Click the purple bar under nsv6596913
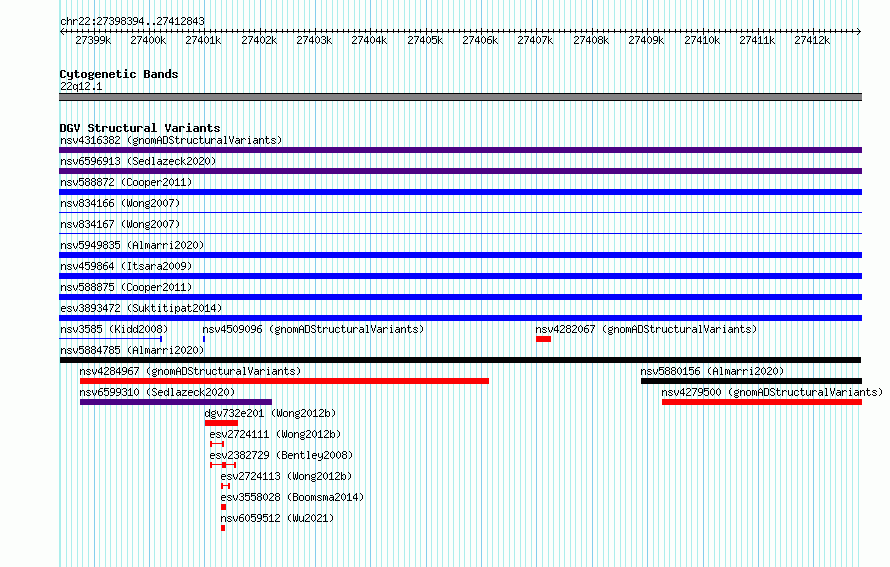This screenshot has width=890, height=567. [460, 171]
